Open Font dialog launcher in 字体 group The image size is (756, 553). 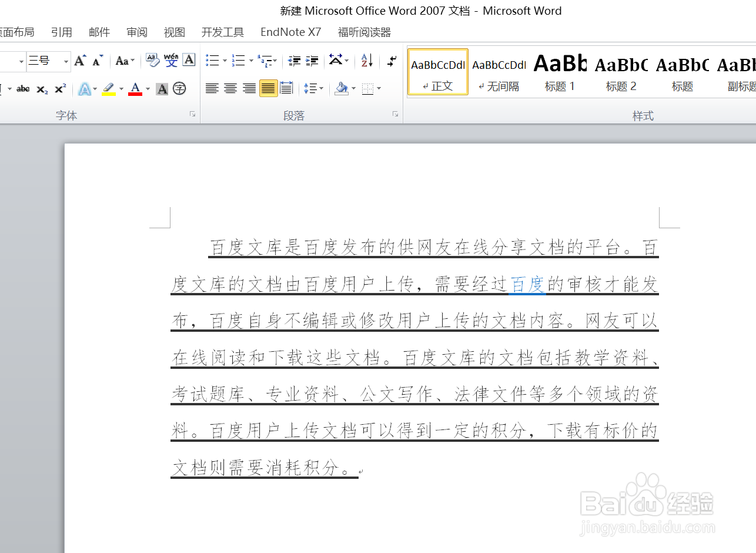click(x=192, y=114)
